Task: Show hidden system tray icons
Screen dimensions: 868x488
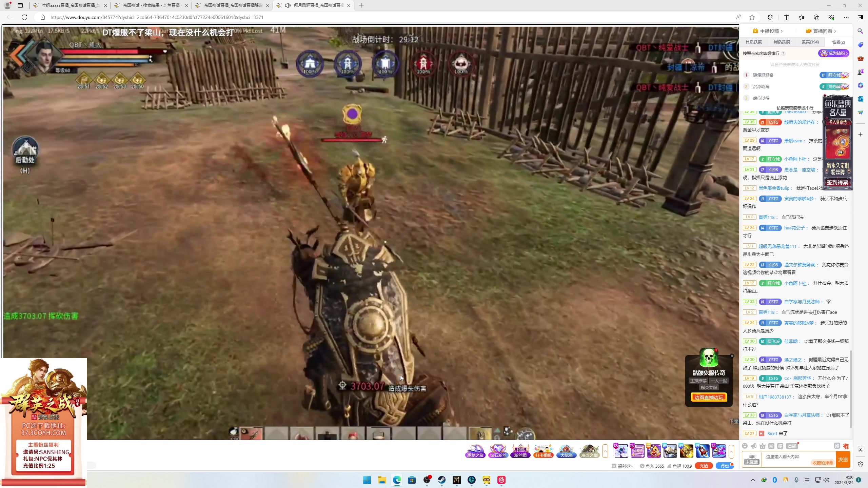Action: click(753, 480)
